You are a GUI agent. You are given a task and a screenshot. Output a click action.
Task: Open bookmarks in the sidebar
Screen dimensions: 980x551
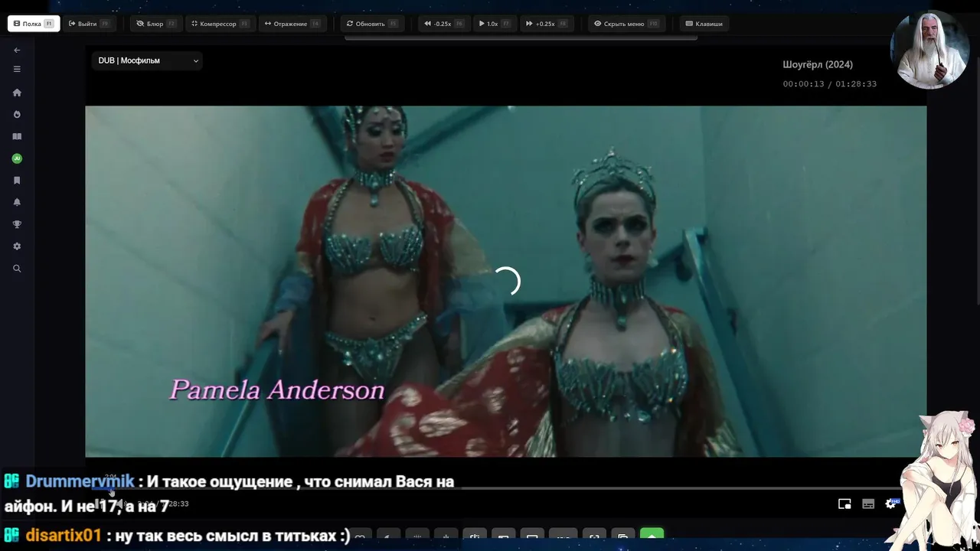pos(17,181)
